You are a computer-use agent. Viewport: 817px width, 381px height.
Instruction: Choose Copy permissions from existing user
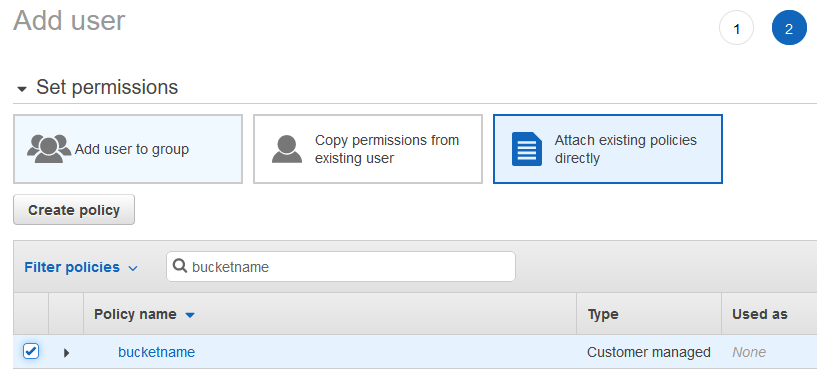coord(368,149)
